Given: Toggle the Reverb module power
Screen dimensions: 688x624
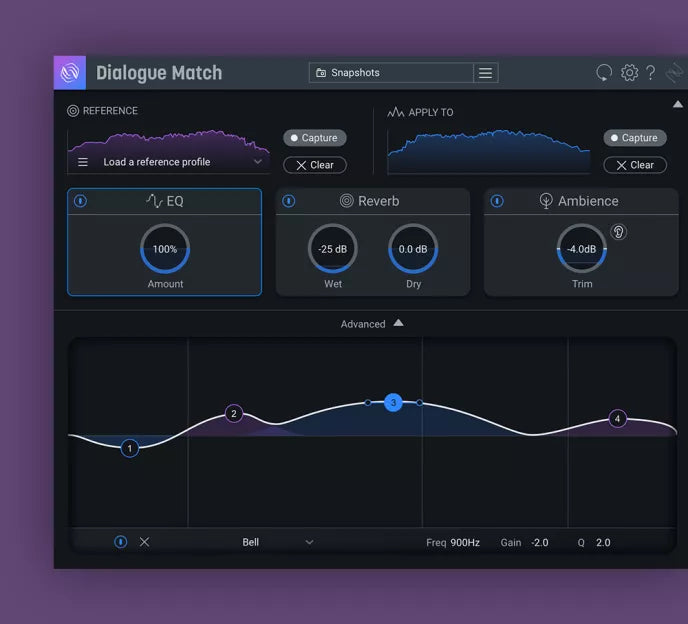Looking at the screenshot, I should pyautogui.click(x=289, y=201).
